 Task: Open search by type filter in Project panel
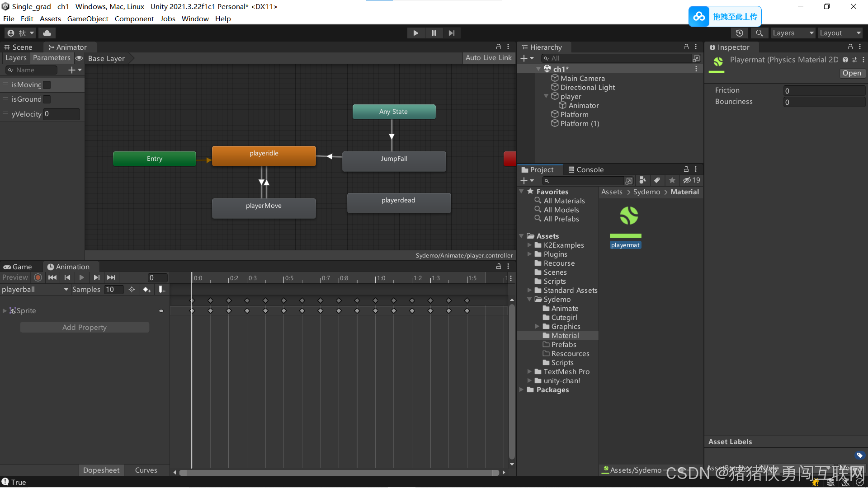click(642, 180)
